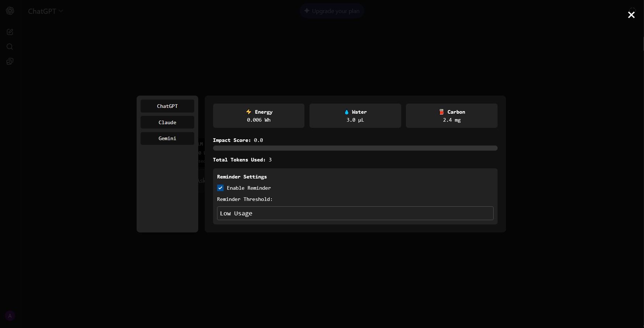Click the Reminder Threshold: label

(x=245, y=199)
